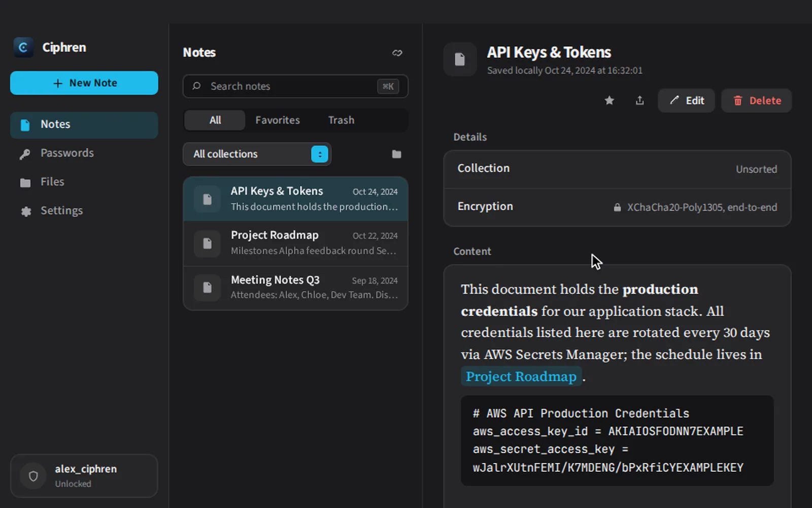Click the document icon of Meeting Notes Q3 row
The width and height of the screenshot is (812, 508).
click(207, 288)
